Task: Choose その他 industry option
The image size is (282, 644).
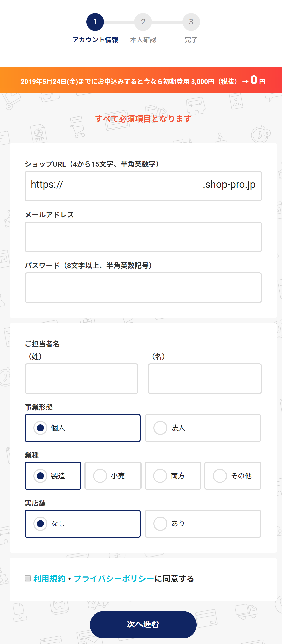Action: tap(233, 476)
